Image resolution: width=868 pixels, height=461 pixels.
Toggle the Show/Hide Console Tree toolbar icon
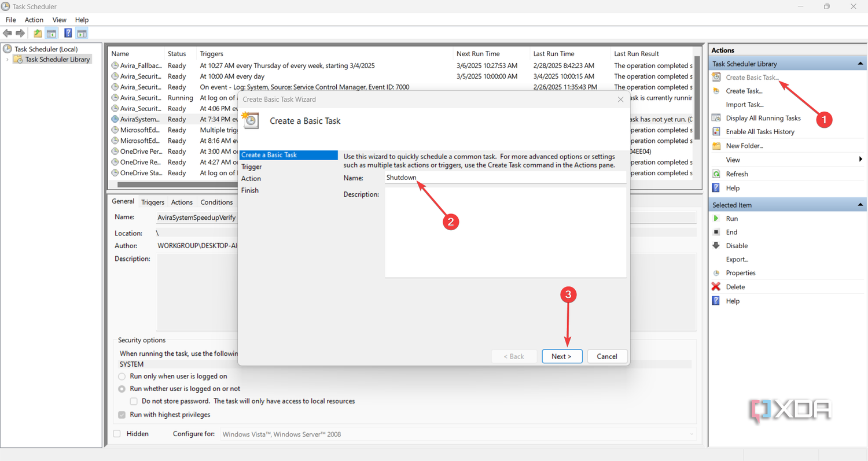[52, 34]
